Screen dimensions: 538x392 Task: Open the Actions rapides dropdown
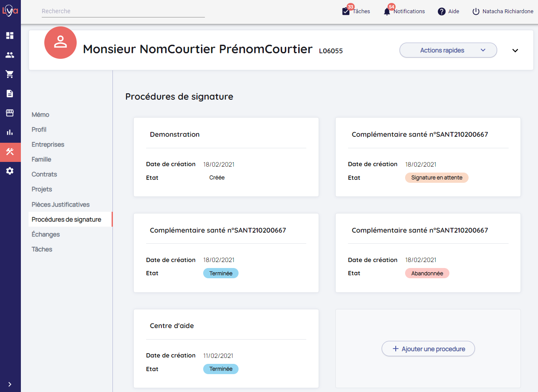[x=448, y=50]
